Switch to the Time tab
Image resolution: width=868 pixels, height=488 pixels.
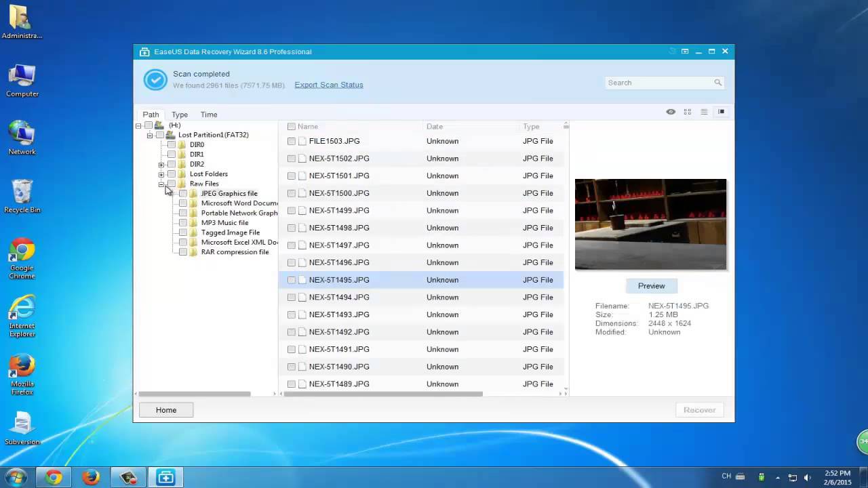pos(209,115)
